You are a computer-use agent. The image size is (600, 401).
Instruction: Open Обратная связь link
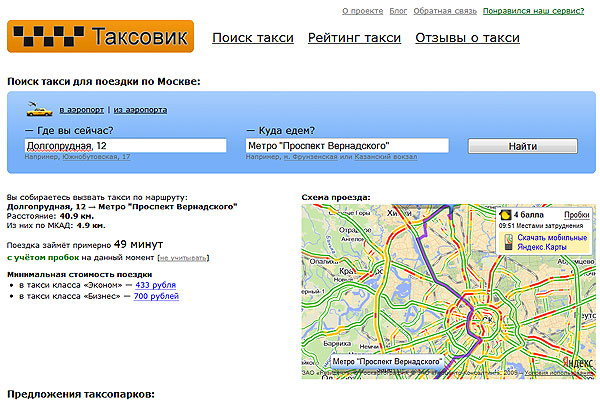point(444,10)
